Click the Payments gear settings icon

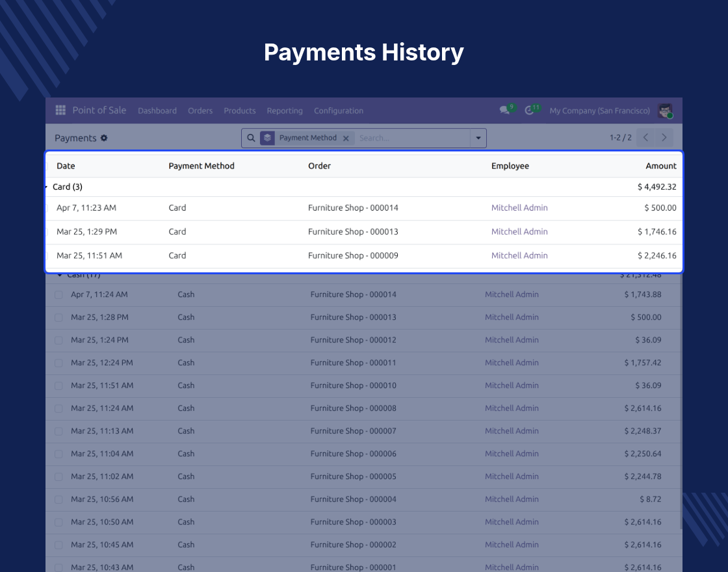click(104, 138)
